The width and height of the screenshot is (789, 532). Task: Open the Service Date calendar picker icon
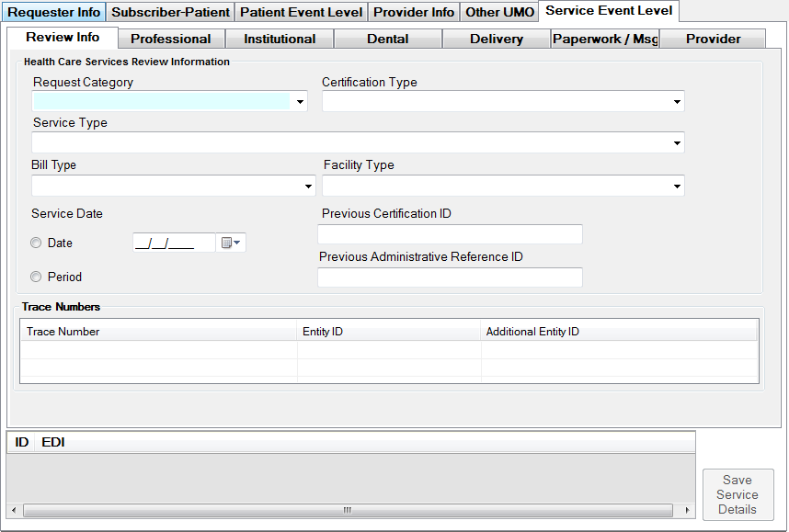point(231,243)
